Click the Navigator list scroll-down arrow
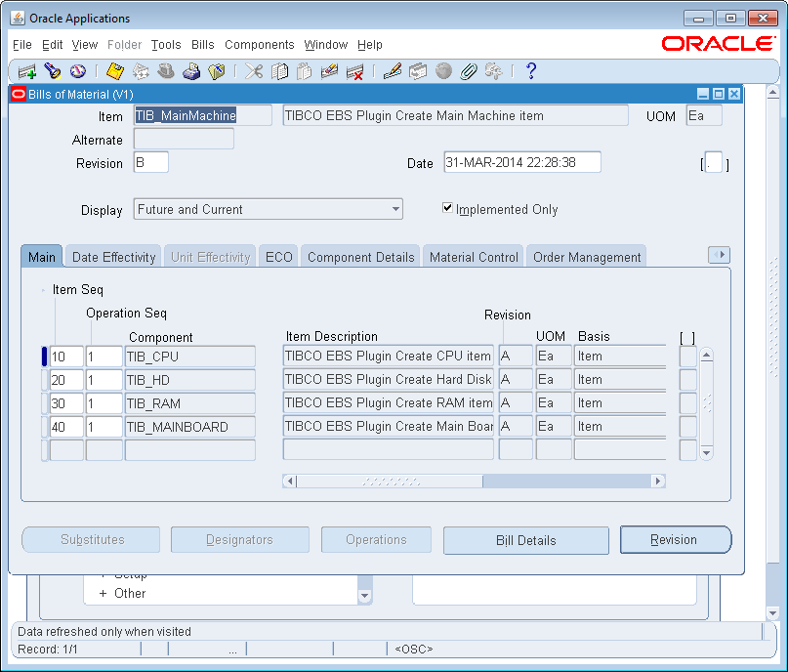The image size is (788, 672). click(365, 596)
